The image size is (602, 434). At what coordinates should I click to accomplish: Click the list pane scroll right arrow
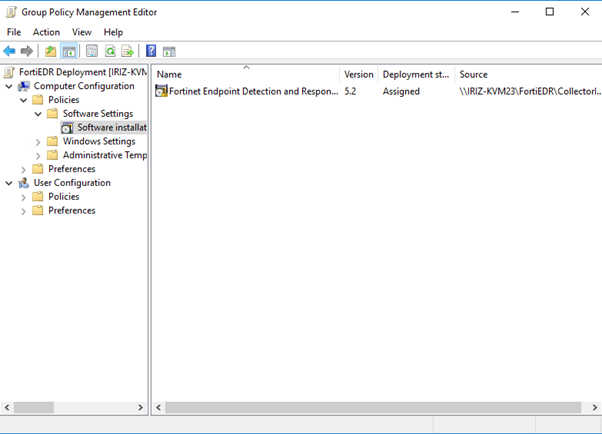pos(595,407)
